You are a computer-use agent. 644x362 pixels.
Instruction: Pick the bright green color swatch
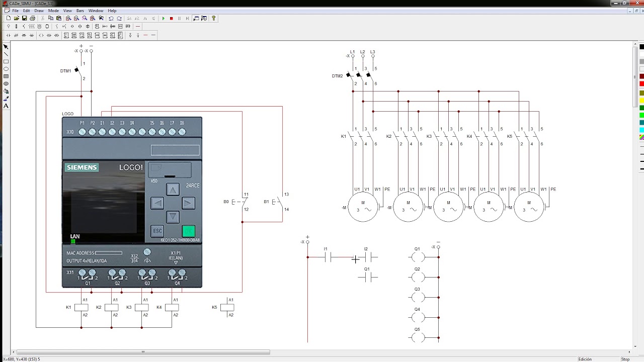click(x=641, y=115)
